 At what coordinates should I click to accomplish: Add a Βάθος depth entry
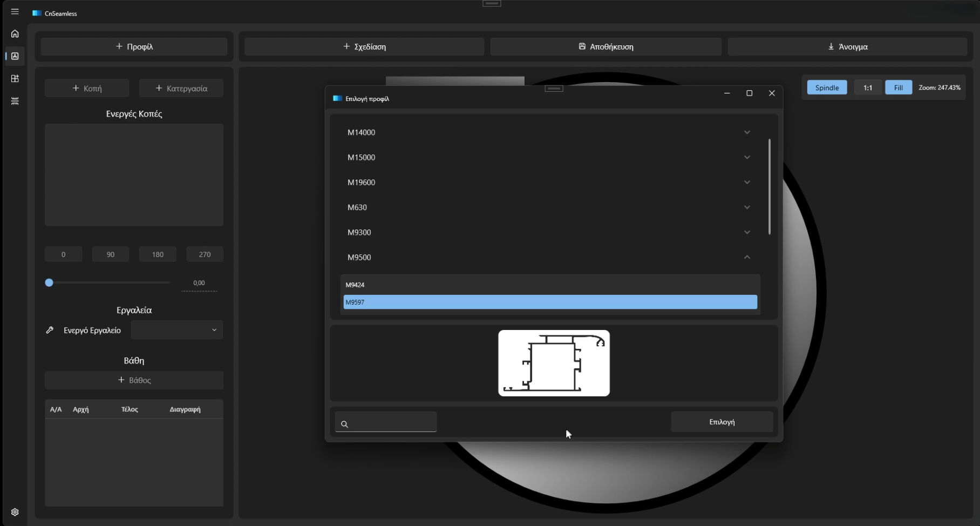coord(134,380)
